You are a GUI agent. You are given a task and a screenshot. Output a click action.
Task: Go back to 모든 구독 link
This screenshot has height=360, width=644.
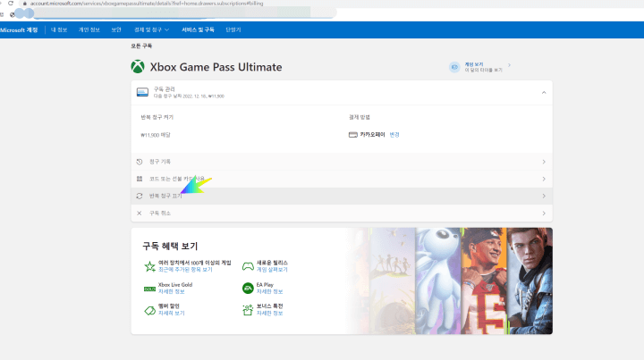[x=141, y=46]
